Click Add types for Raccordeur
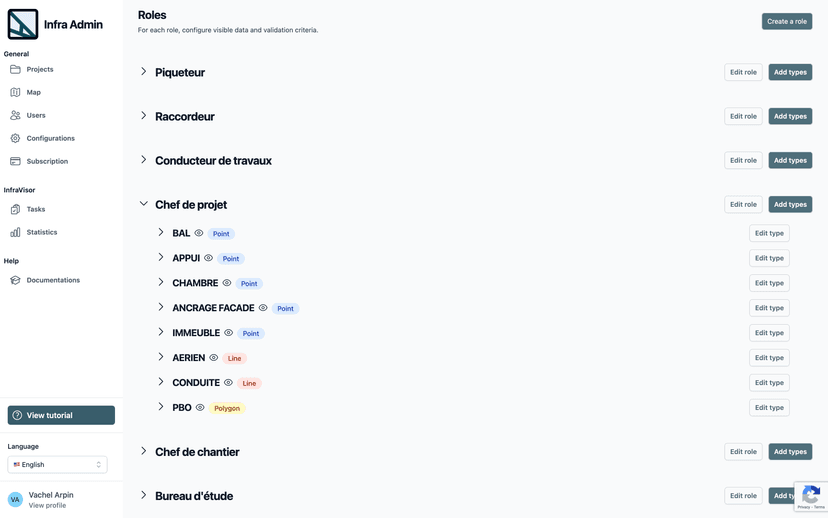The image size is (828, 518). pyautogui.click(x=790, y=116)
